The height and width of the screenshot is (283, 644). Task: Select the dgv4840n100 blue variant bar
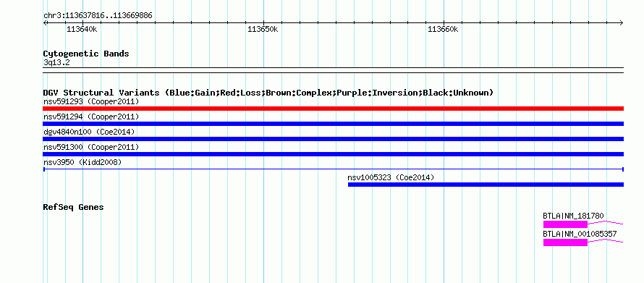point(333,139)
